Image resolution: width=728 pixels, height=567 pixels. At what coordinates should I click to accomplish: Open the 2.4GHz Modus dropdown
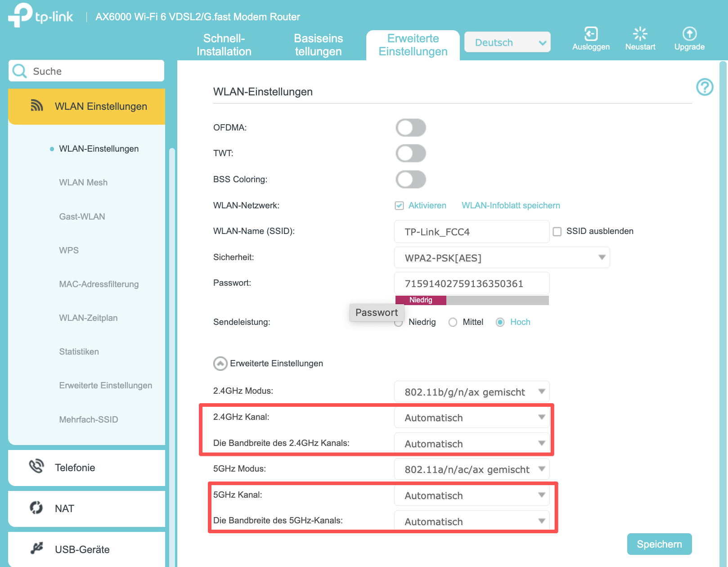(x=472, y=392)
